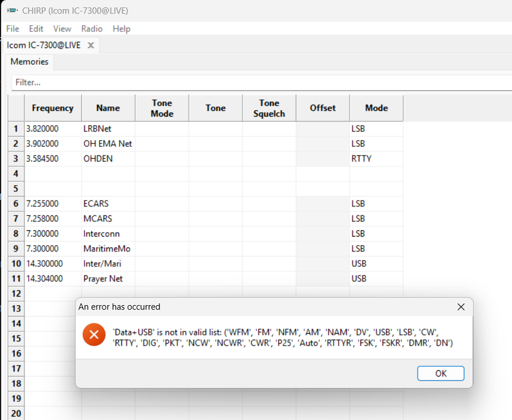Click the Name column header

108,108
